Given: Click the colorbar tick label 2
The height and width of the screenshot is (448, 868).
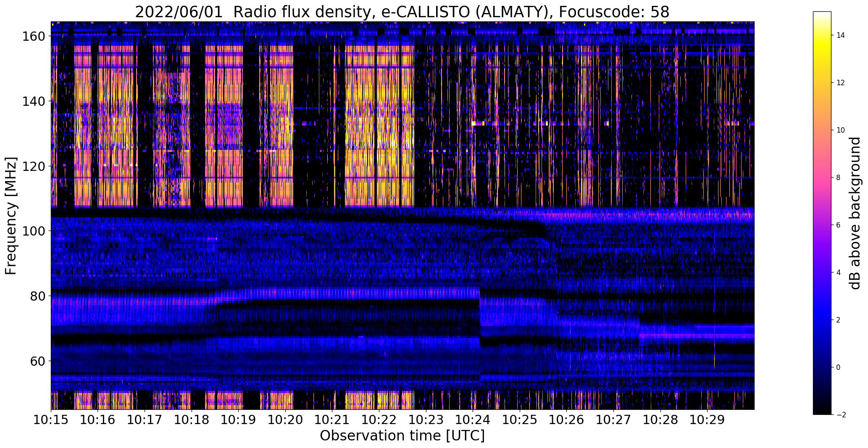Looking at the screenshot, I should pos(838,320).
